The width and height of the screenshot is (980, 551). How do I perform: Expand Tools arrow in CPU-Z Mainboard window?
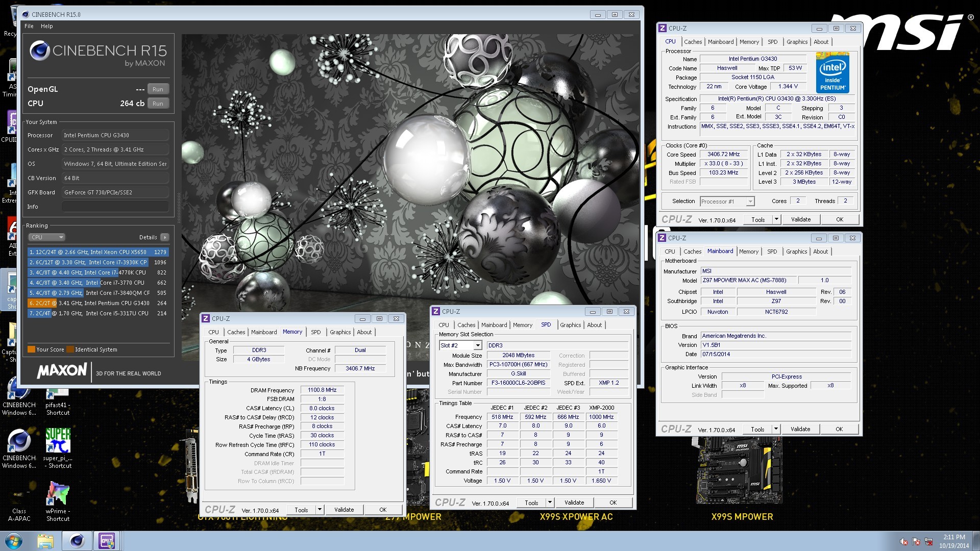[x=776, y=429]
